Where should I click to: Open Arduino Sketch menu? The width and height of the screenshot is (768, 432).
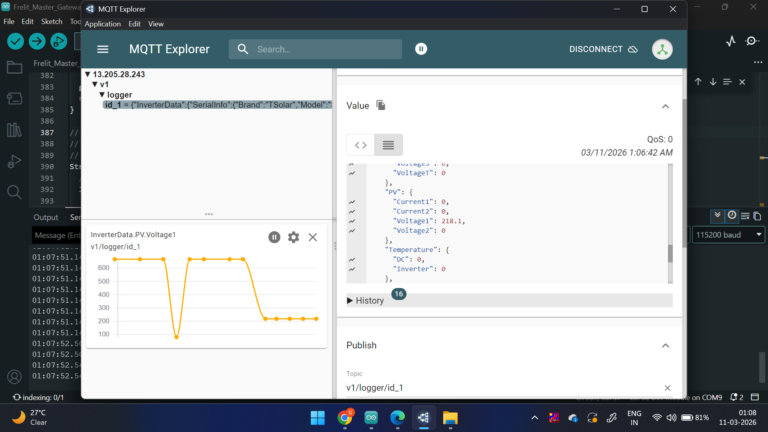(51, 22)
